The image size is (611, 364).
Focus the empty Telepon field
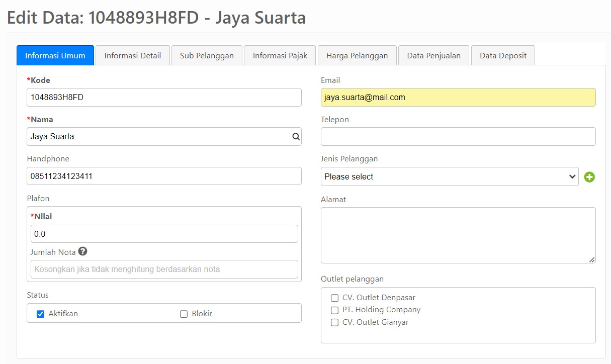pos(458,136)
